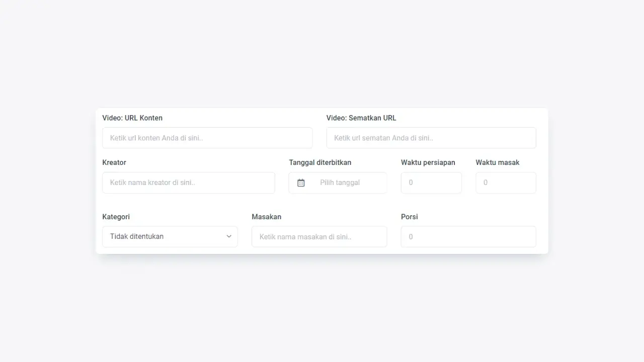This screenshot has width=644, height=362.
Task: Focus the Video URL Konten input field
Action: point(207,138)
